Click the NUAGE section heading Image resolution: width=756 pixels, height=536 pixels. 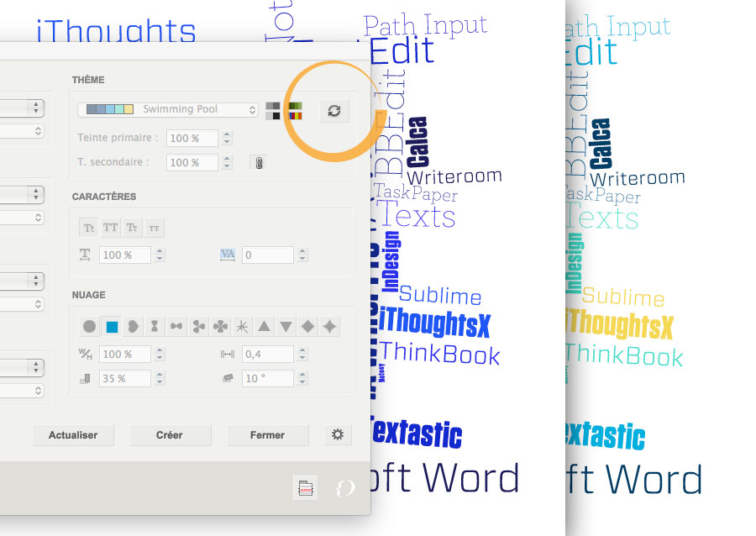click(x=89, y=295)
